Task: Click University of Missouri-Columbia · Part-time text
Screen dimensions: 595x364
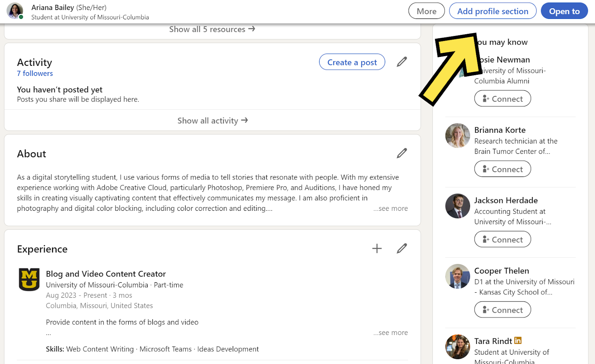Action: [x=115, y=285]
